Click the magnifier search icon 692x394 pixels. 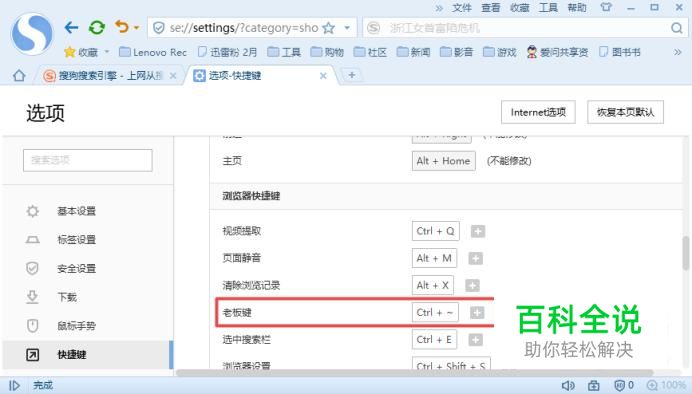coord(677,28)
